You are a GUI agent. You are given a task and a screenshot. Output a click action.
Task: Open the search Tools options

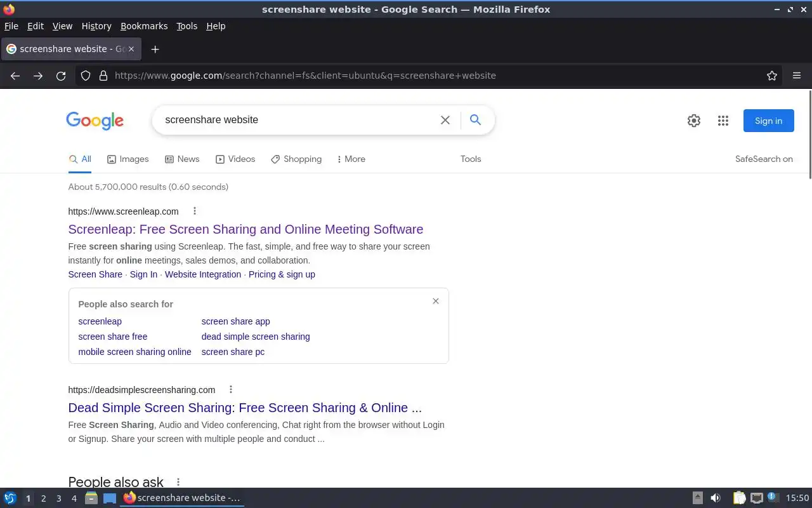471,159
